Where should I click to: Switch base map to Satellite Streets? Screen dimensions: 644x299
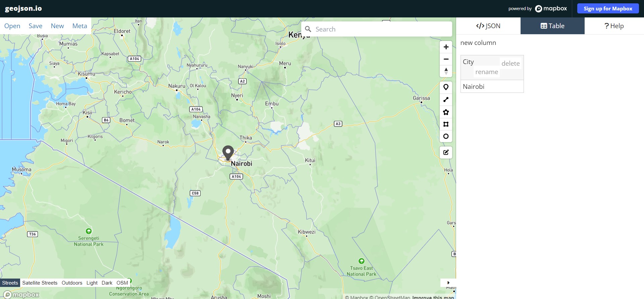[x=40, y=283]
